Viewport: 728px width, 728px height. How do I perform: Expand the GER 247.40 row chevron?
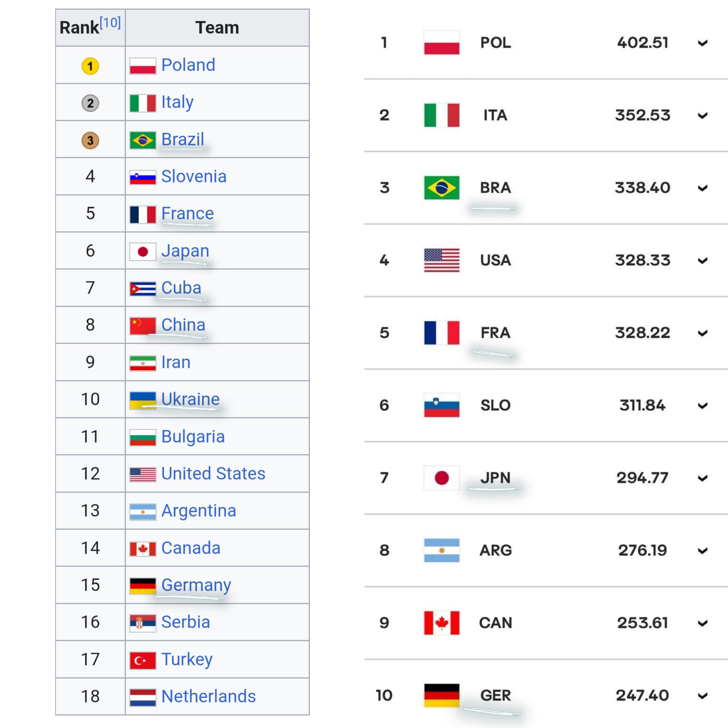coord(702,696)
